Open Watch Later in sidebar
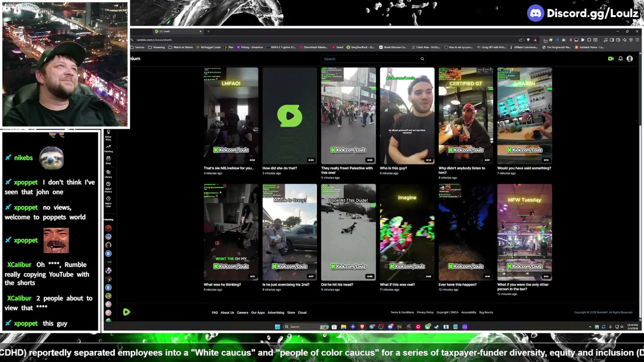Viewport: 644px width, 362px height. 108,201
